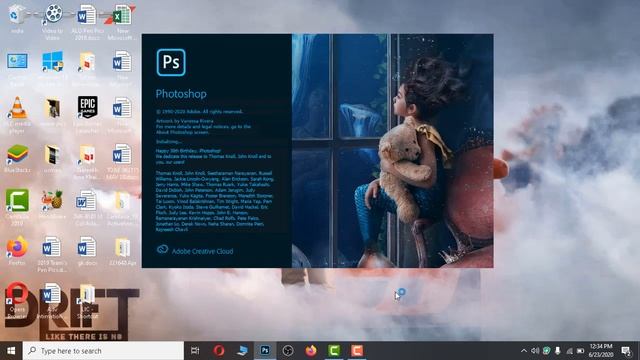The height and width of the screenshot is (360, 640).
Task: Select the 2019 Team's Pen Pics document
Action: (52, 253)
